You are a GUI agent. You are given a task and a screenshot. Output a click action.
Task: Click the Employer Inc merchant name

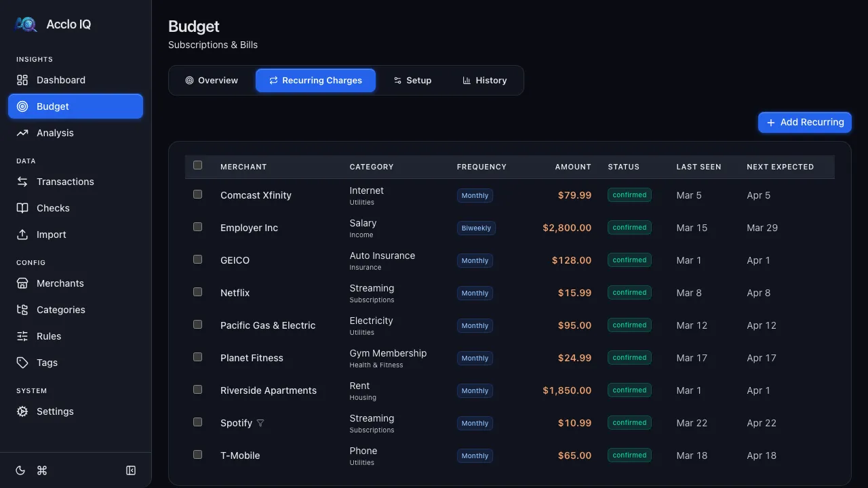coord(249,228)
